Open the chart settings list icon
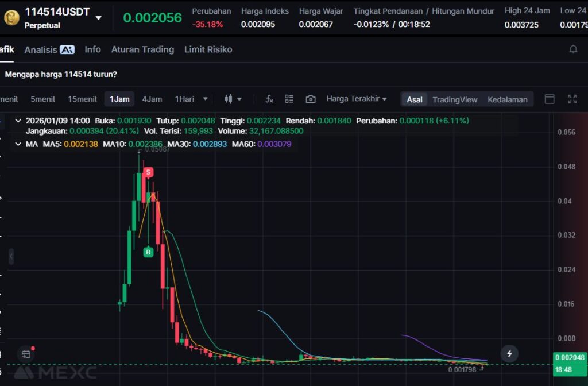Image resolution: width=588 pixels, height=386 pixels. (x=289, y=99)
